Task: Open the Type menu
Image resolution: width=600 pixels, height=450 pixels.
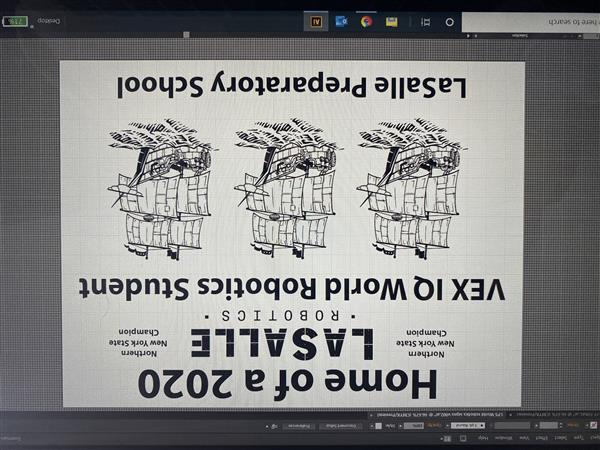Action: [x=579, y=438]
